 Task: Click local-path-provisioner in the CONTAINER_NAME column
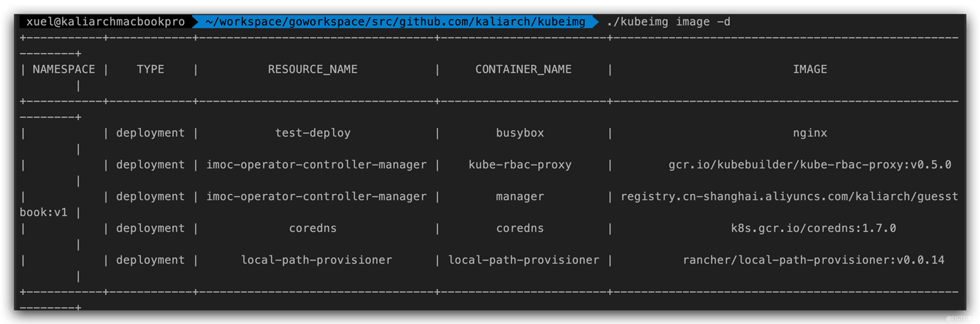click(x=523, y=260)
